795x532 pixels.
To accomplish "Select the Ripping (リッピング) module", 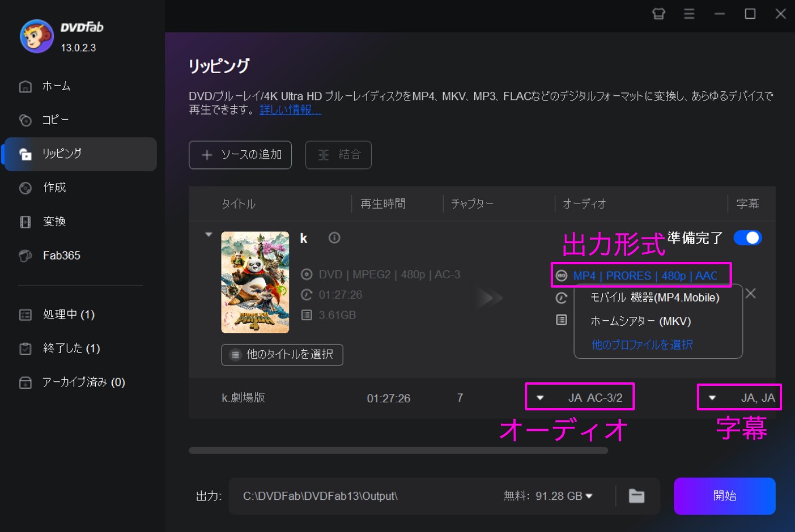I will tap(81, 154).
